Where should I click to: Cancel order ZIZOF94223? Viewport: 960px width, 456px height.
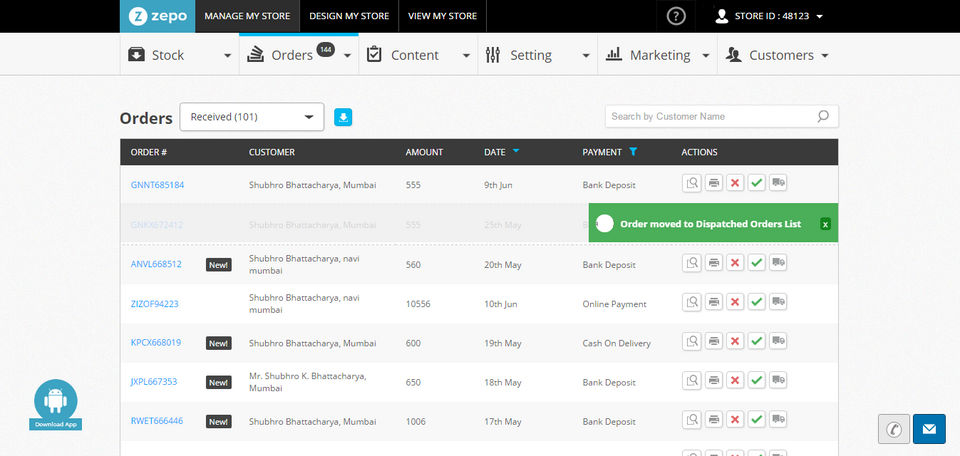tap(735, 302)
